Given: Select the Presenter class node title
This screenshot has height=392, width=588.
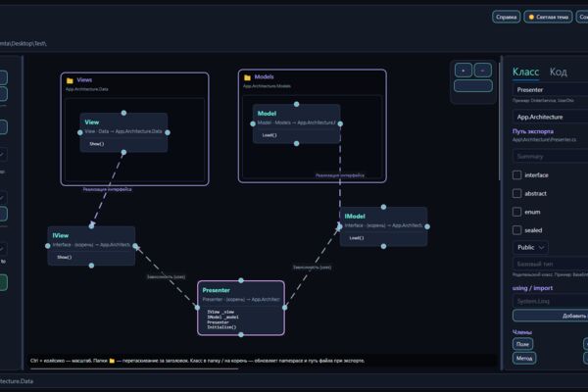Looking at the screenshot, I should tap(216, 290).
